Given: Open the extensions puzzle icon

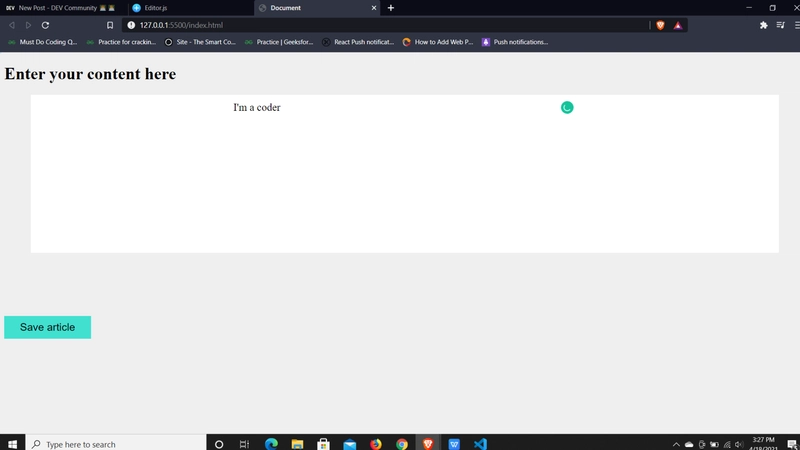Looking at the screenshot, I should pyautogui.click(x=763, y=25).
